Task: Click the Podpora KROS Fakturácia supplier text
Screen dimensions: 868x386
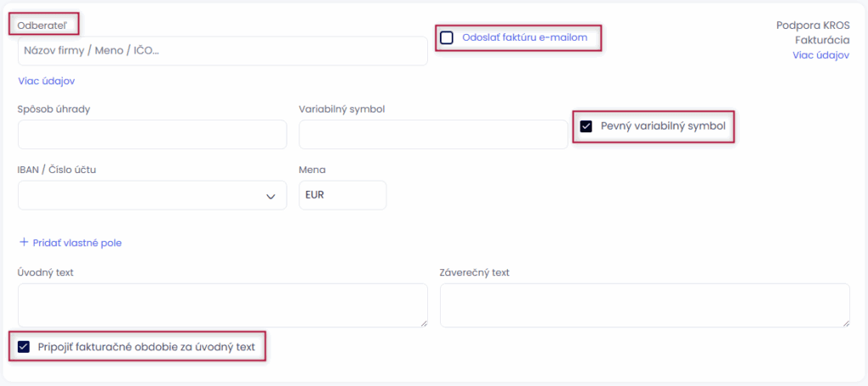Action: coord(813,32)
